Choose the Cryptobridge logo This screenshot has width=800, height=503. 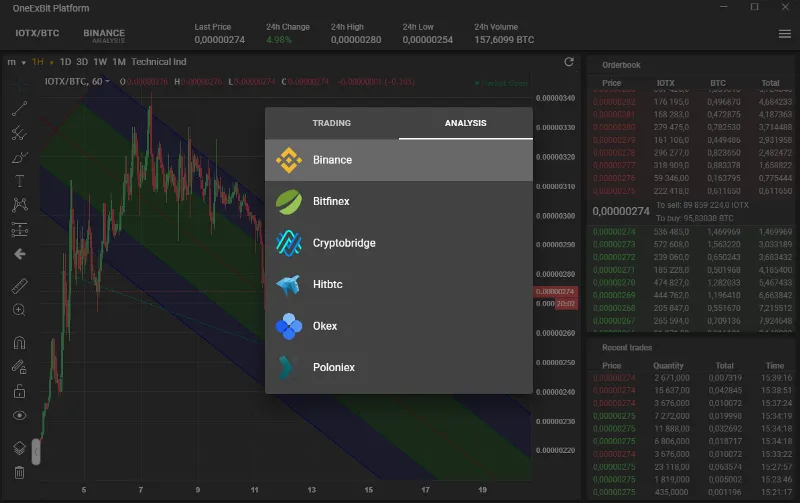click(x=289, y=243)
